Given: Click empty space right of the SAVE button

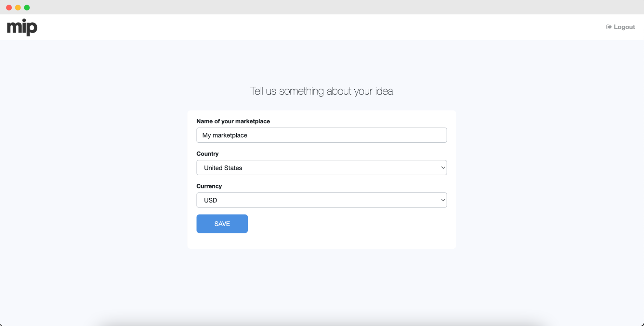Looking at the screenshot, I should pos(348,224).
